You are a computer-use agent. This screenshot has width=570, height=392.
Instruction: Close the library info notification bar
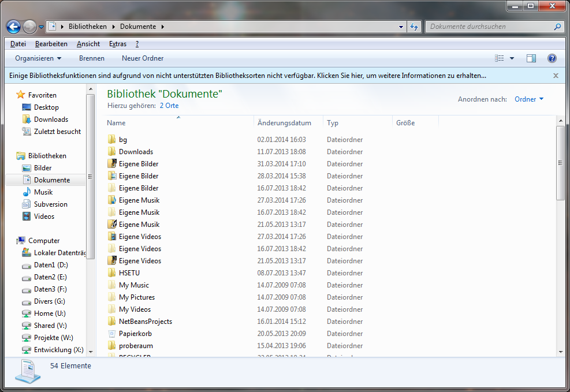click(x=556, y=76)
